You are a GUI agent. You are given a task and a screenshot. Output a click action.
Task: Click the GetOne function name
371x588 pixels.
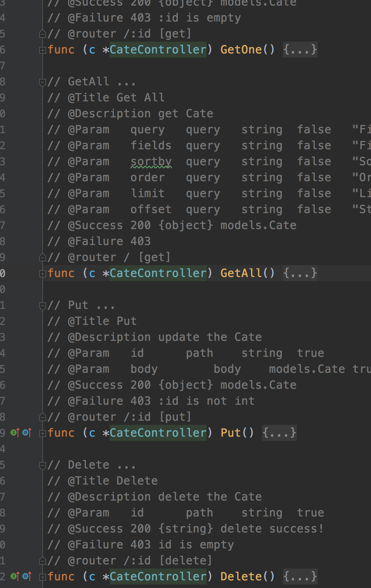point(241,50)
